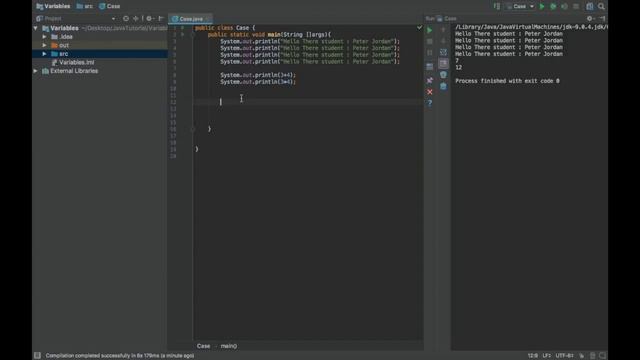640x360 pixels.
Task: Click src in the navigation bar
Action: (84, 7)
